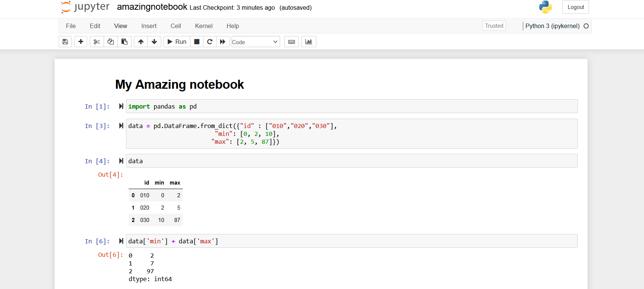Image resolution: width=644 pixels, height=289 pixels.
Task: Click the Out[4]: output prompt
Action: (110, 174)
